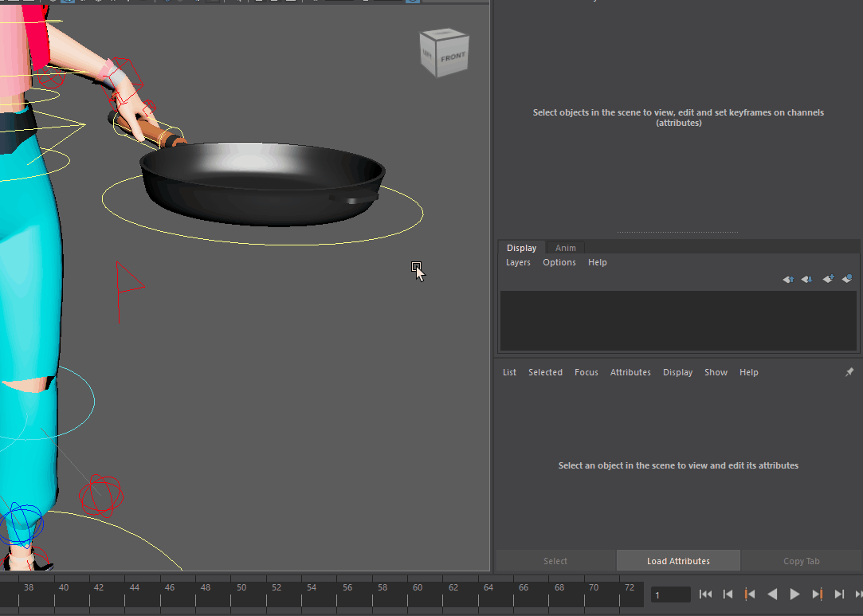Screen dimensions: 863x616
Task: Click the Load Attributes button
Action: tap(678, 561)
